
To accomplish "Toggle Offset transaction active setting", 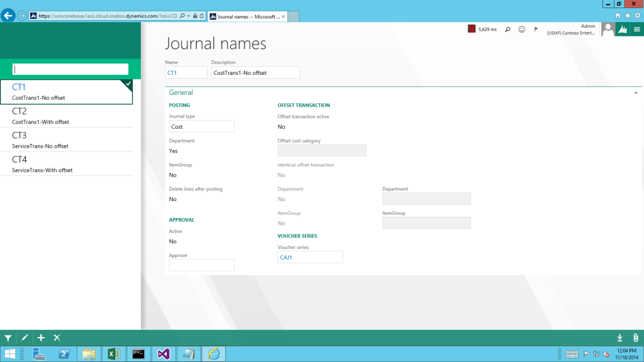I will tap(281, 127).
